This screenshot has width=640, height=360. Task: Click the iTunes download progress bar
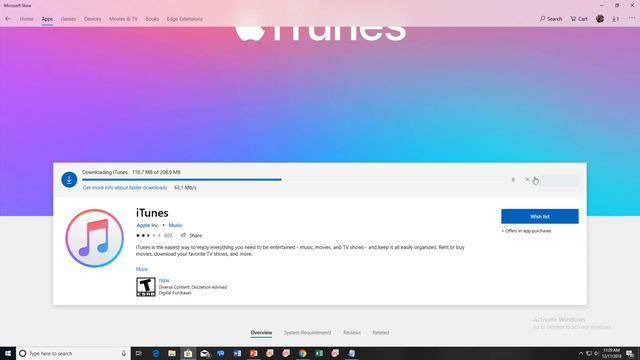(x=293, y=180)
